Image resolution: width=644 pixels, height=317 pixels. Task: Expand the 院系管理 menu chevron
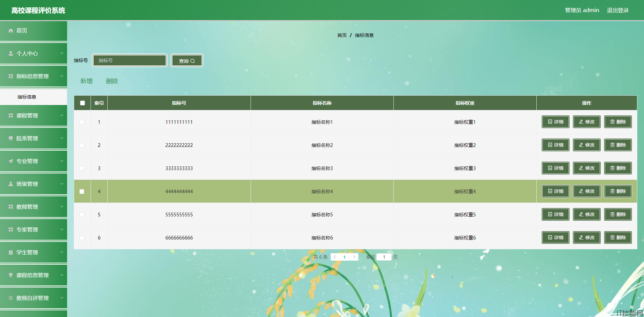[x=62, y=138]
